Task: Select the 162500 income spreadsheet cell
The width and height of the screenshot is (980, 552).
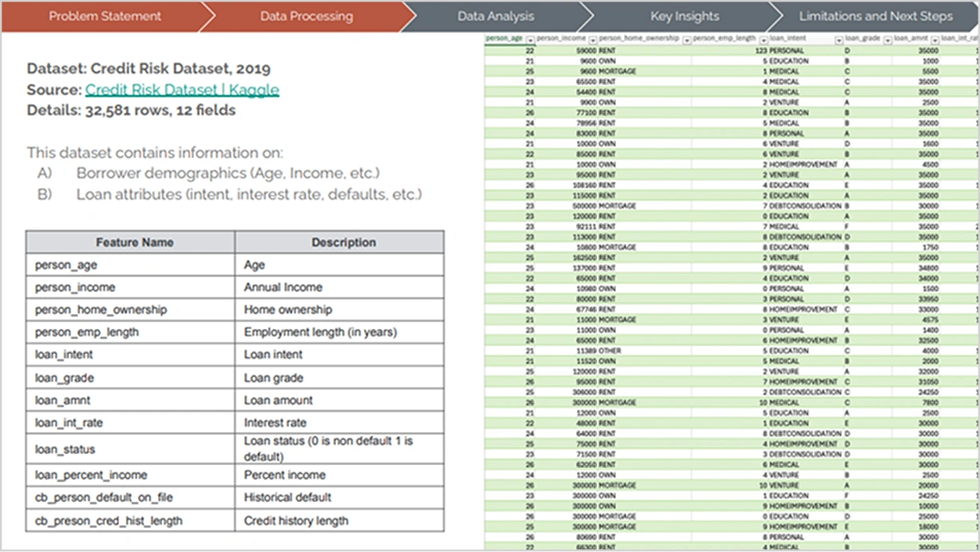Action: (x=567, y=258)
